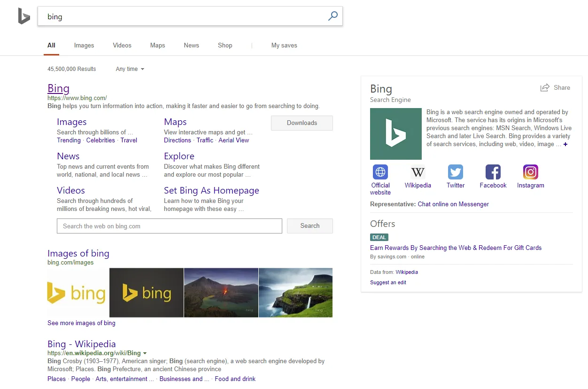Click the Facebook label text link

click(x=493, y=186)
